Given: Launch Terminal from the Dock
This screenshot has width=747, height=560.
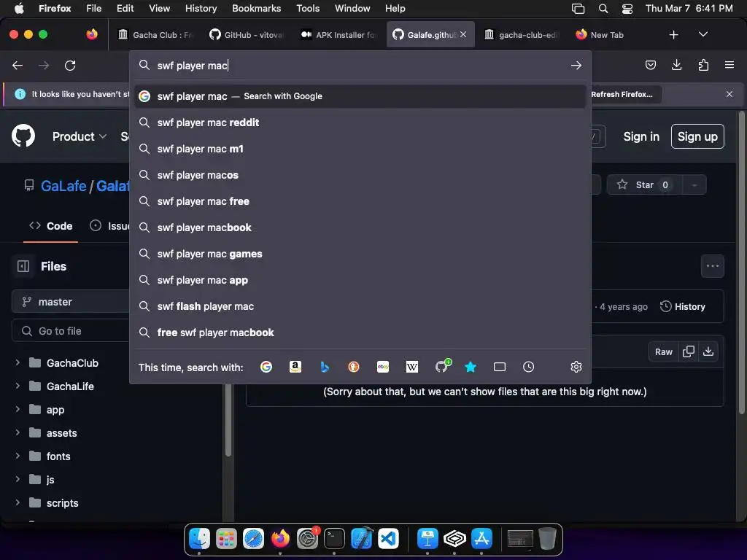Looking at the screenshot, I should tap(334, 539).
